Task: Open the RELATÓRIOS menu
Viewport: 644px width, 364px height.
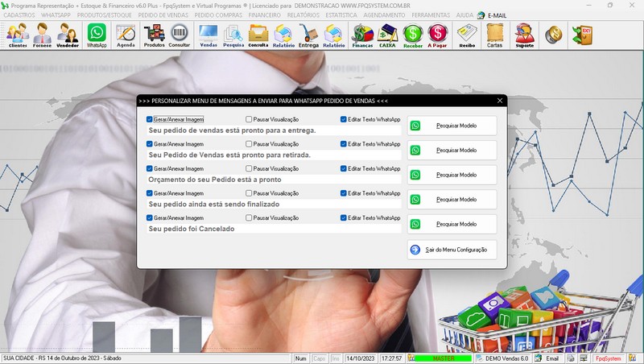Action: pyautogui.click(x=303, y=15)
